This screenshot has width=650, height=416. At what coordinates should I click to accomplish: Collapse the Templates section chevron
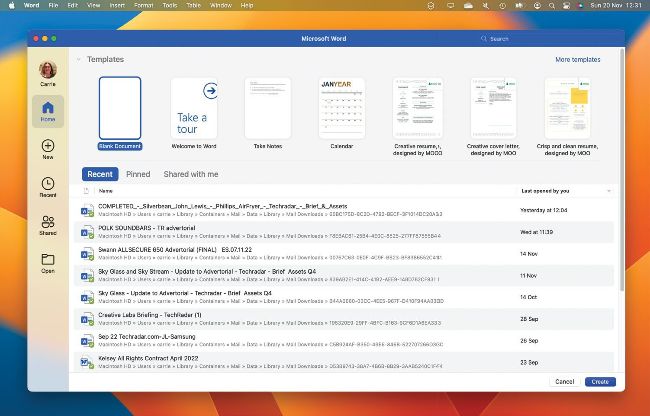79,60
